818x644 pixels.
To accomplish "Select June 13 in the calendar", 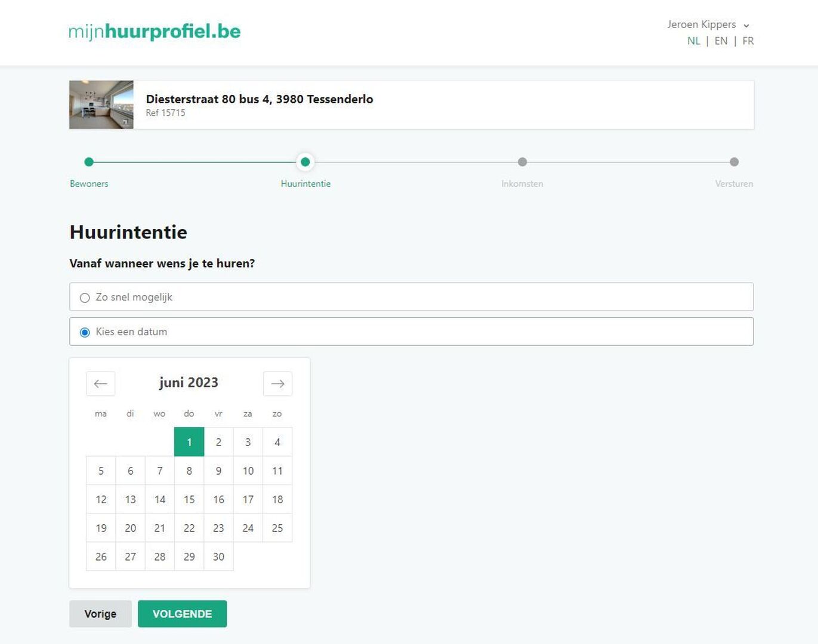I will (x=130, y=499).
